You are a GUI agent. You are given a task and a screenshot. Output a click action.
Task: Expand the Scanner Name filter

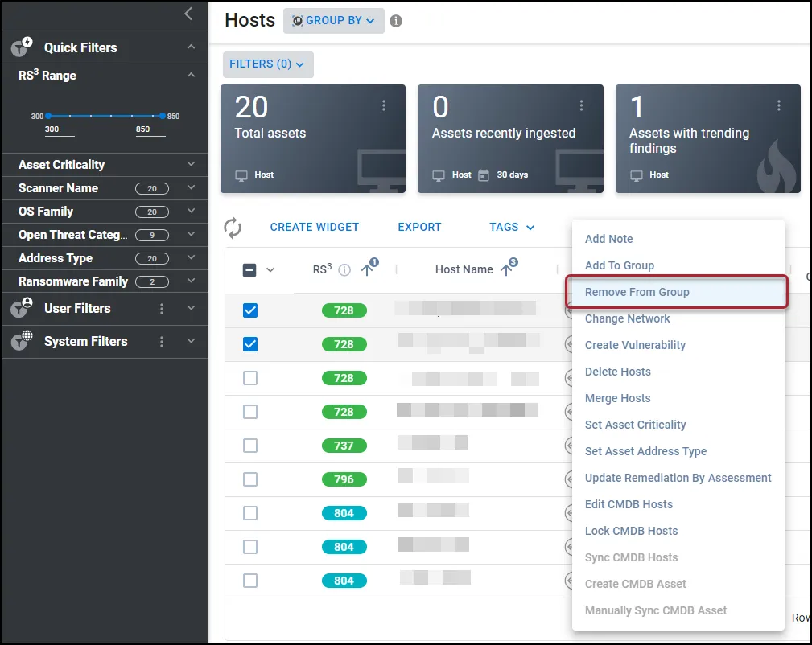click(x=191, y=188)
